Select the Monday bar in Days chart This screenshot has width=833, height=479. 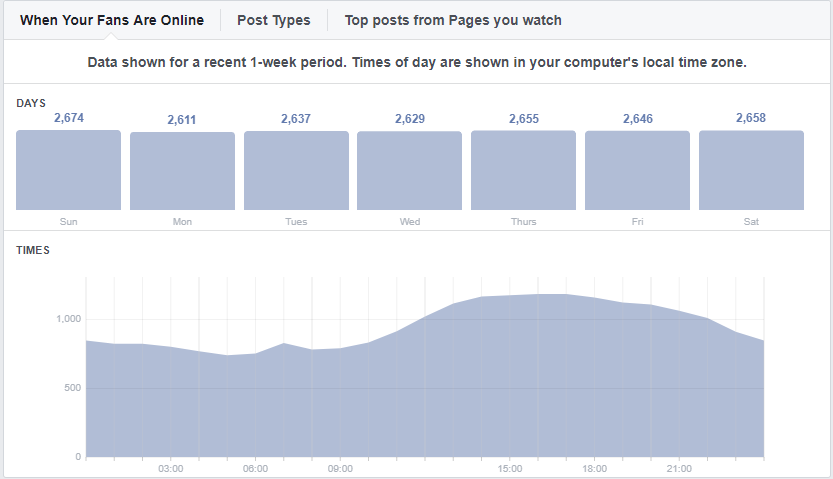tap(182, 171)
